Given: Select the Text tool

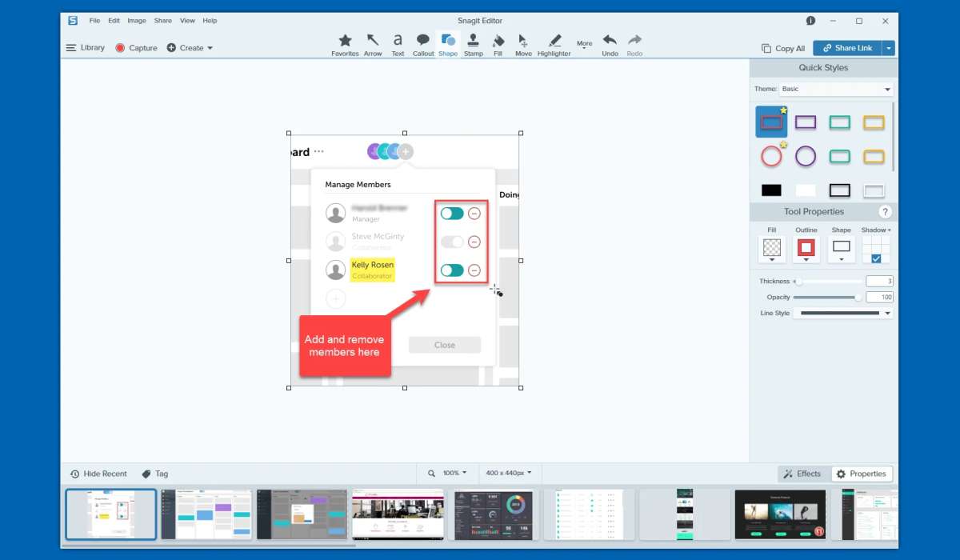Looking at the screenshot, I should [x=398, y=44].
